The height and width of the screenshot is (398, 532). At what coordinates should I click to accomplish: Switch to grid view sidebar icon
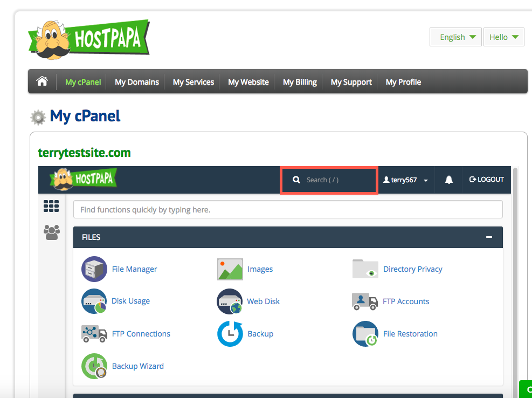51,206
